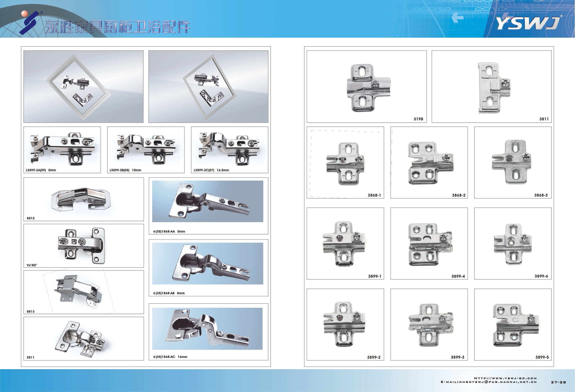This screenshot has height=392, width=575.
Task: Click the label "3868-2"
Action: pyautogui.click(x=459, y=195)
